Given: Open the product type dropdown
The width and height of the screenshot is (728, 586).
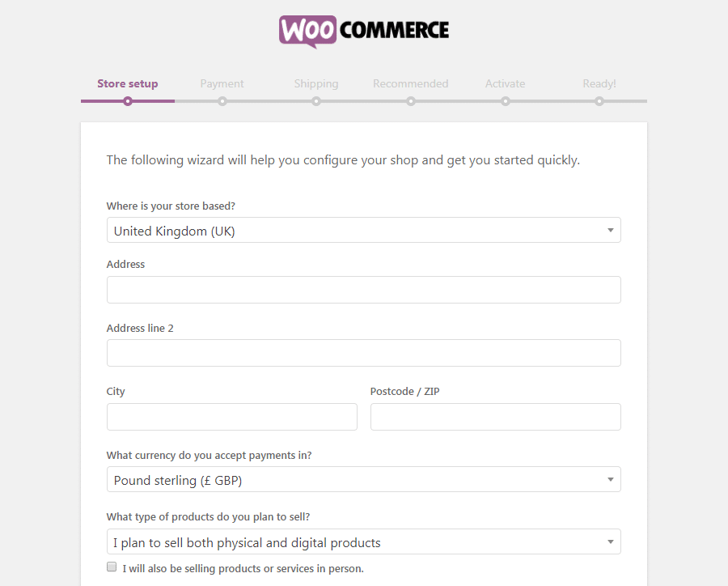Looking at the screenshot, I should tap(363, 541).
